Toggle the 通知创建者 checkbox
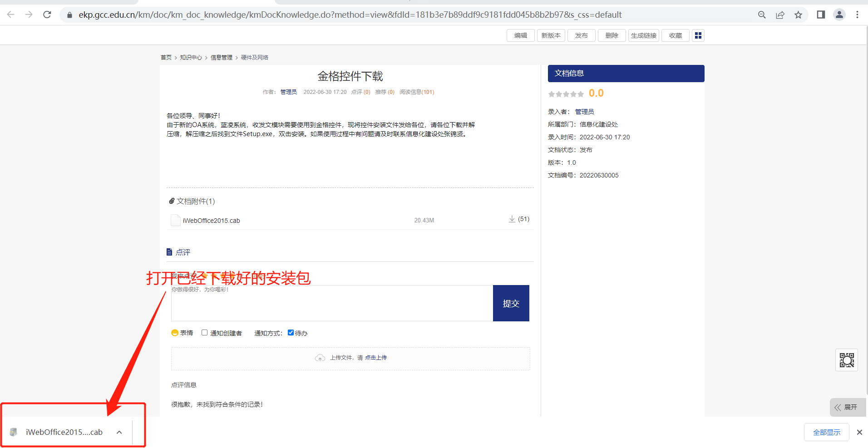The width and height of the screenshot is (868, 448). (205, 333)
